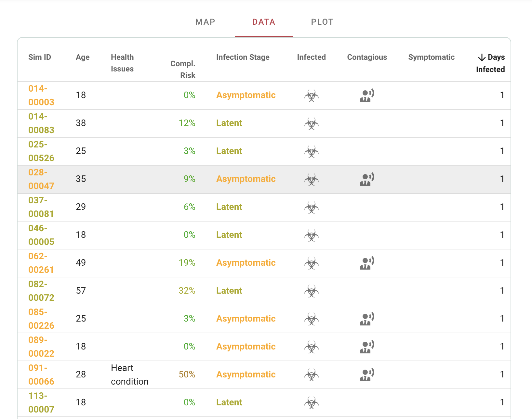Click biohazard icon in row 082-00072

(311, 291)
